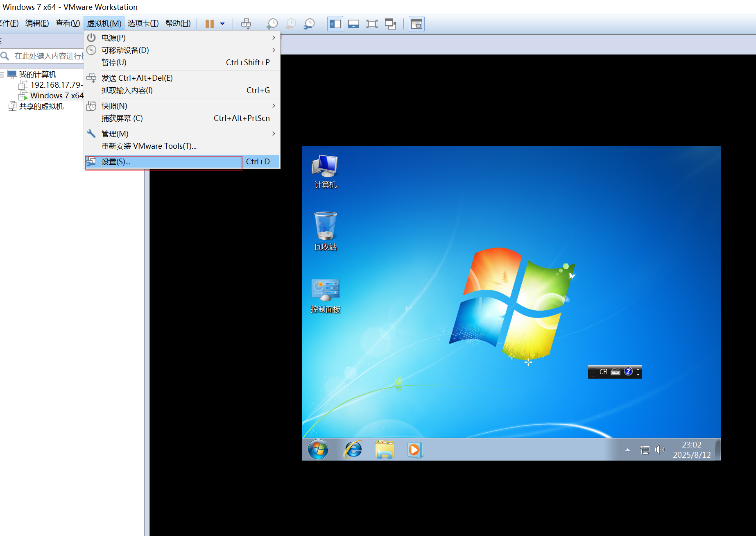Select the 回收站 recycle bin desktop icon

point(326,232)
